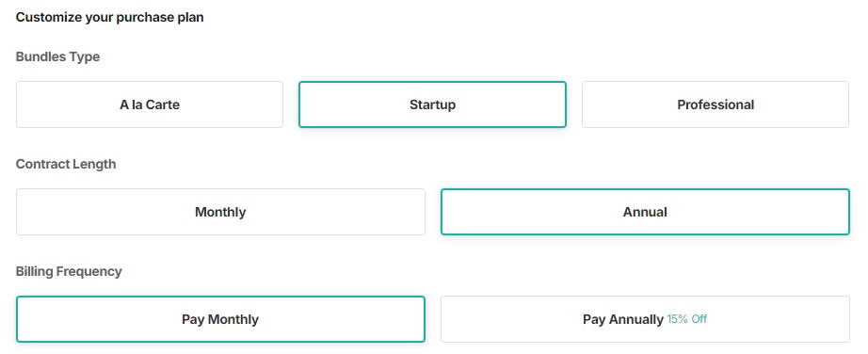Select the Annual contract length
The width and height of the screenshot is (868, 354).
click(645, 212)
